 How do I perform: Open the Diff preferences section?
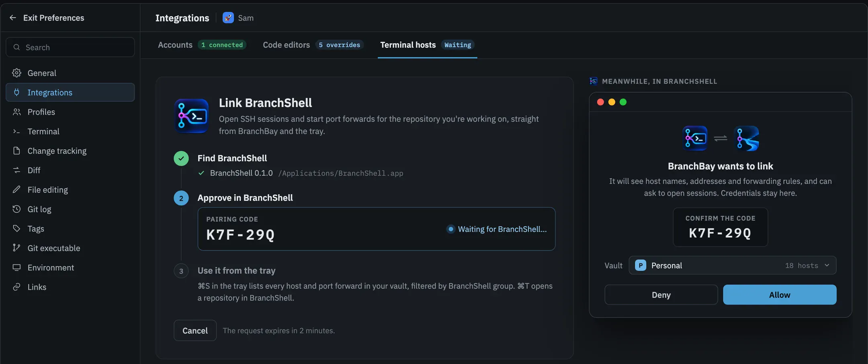pos(70,170)
